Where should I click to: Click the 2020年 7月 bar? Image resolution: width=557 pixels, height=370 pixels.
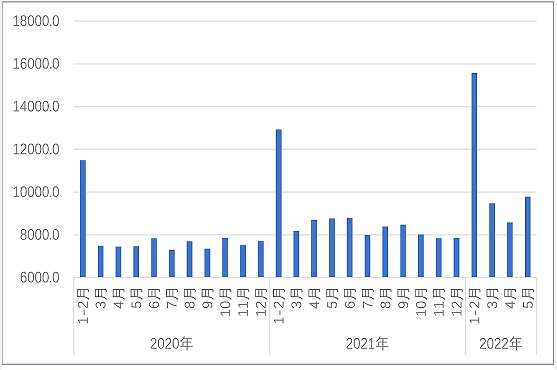[172, 263]
